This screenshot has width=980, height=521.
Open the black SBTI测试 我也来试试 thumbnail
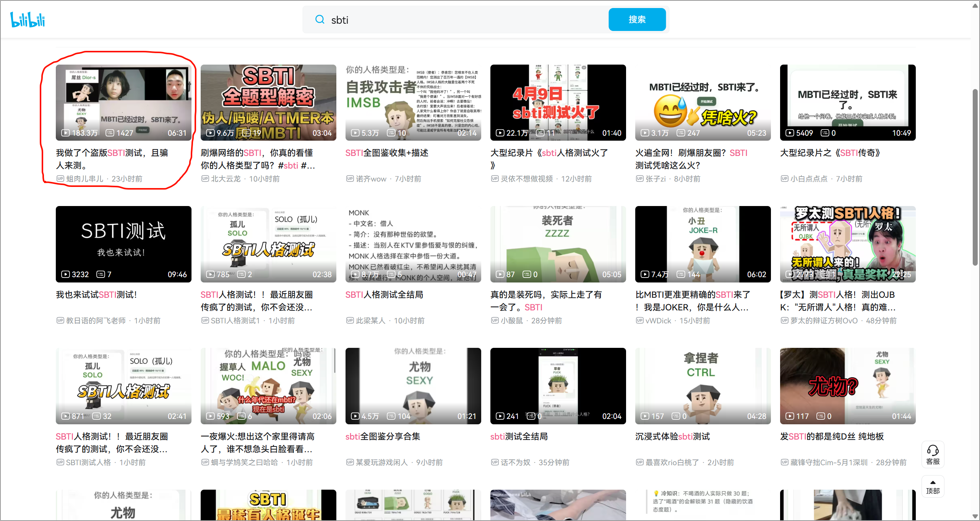tap(123, 244)
